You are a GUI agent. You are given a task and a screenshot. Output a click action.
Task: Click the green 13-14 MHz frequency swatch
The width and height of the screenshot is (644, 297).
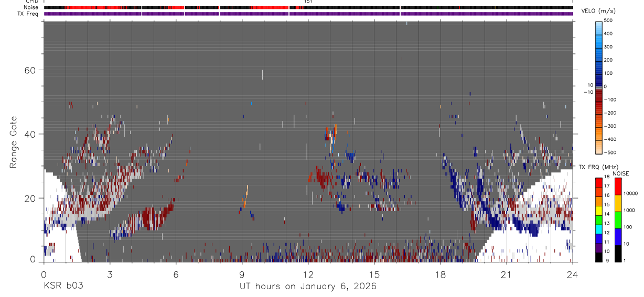pyautogui.click(x=599, y=219)
